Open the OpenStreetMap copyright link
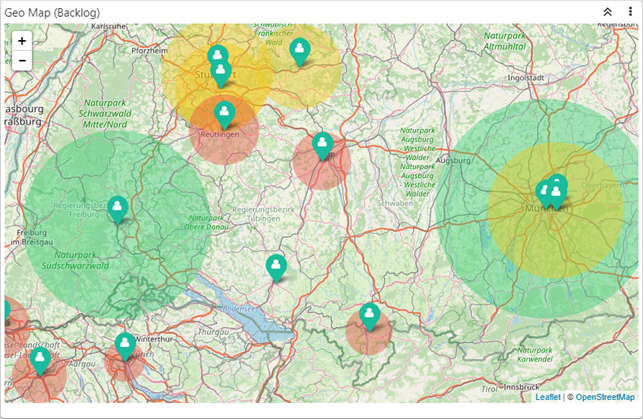The image size is (643, 419). (604, 397)
